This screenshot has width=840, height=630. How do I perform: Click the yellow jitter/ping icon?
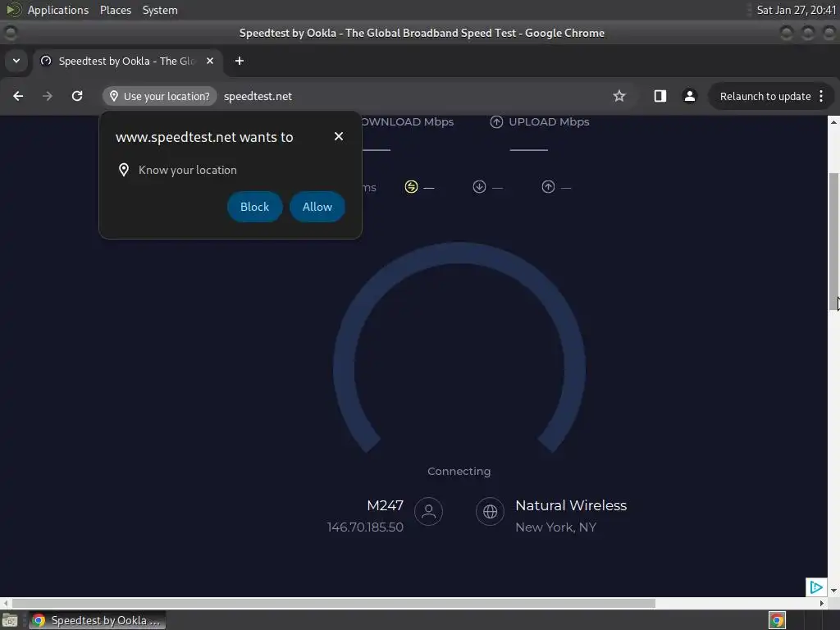point(411,186)
